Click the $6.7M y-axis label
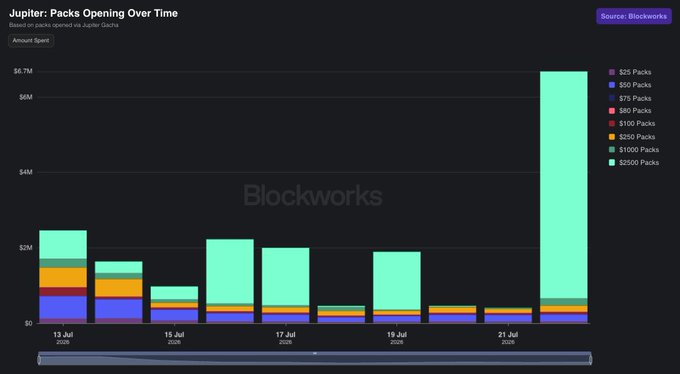Image resolution: width=680 pixels, height=374 pixels. (x=23, y=71)
